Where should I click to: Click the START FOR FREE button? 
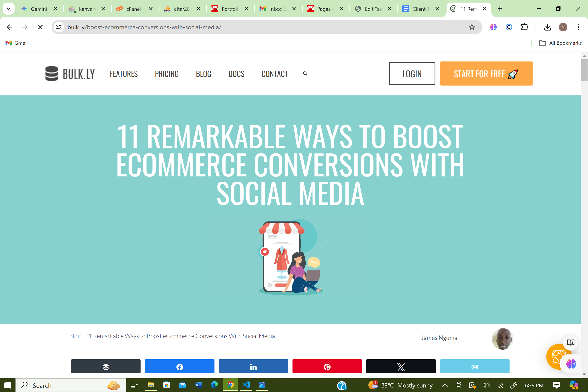pyautogui.click(x=486, y=73)
